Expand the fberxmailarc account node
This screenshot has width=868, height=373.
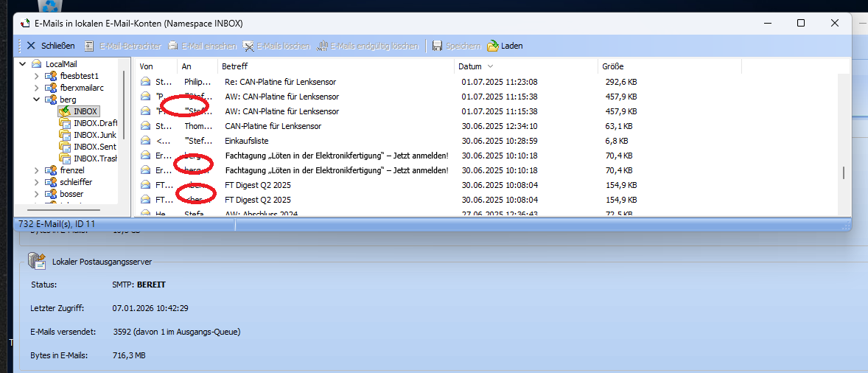[37, 88]
